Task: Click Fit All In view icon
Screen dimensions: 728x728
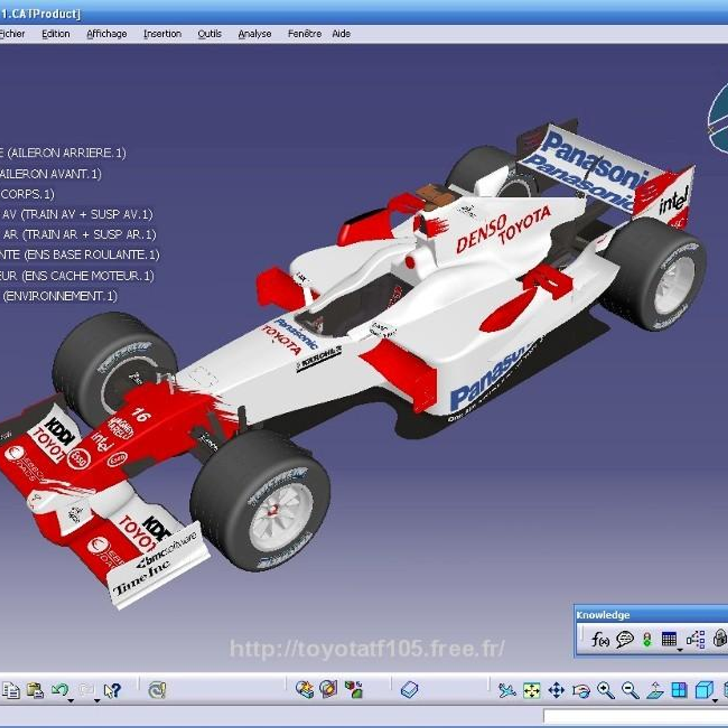Action: [x=531, y=690]
